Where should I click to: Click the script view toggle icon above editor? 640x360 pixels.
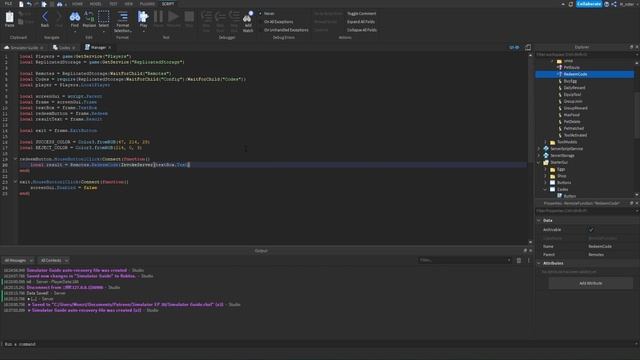(514, 47)
